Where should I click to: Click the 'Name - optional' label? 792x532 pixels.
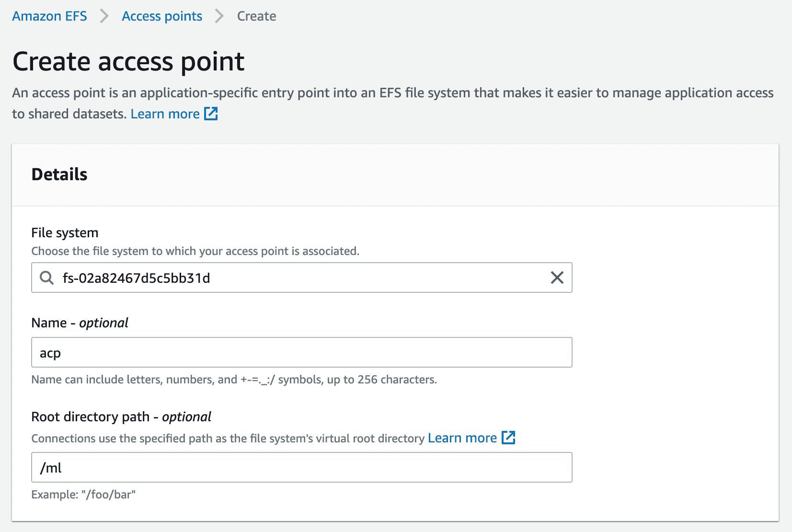click(80, 323)
